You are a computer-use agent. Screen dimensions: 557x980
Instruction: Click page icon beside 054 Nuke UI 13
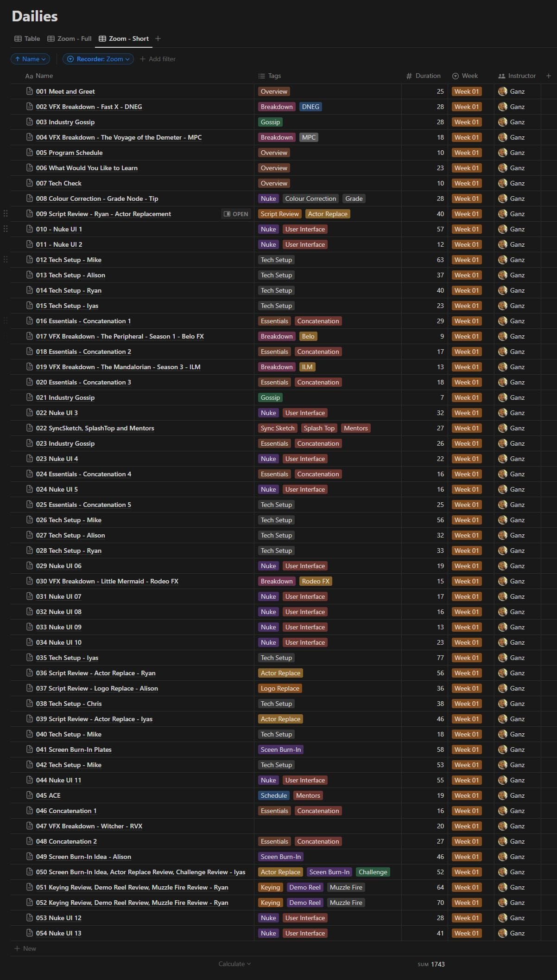click(x=30, y=933)
